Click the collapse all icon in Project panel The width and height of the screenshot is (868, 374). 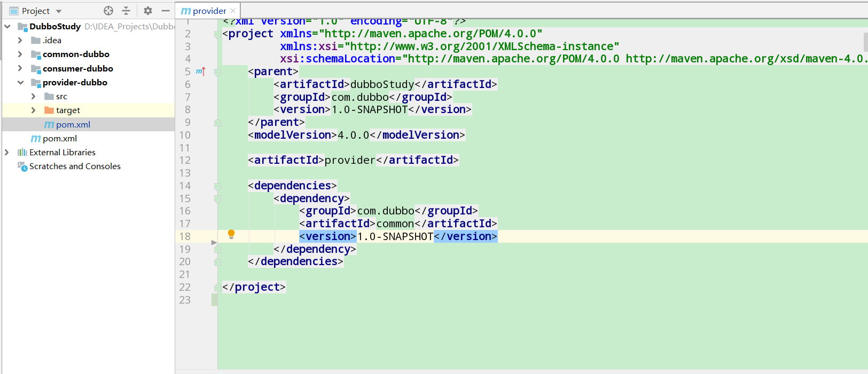(126, 11)
